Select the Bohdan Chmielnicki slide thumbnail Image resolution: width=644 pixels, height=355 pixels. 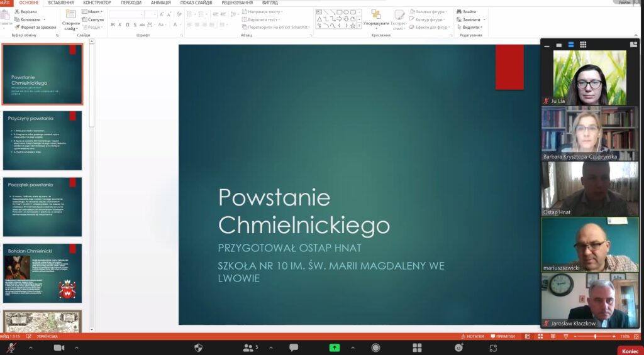42,273
